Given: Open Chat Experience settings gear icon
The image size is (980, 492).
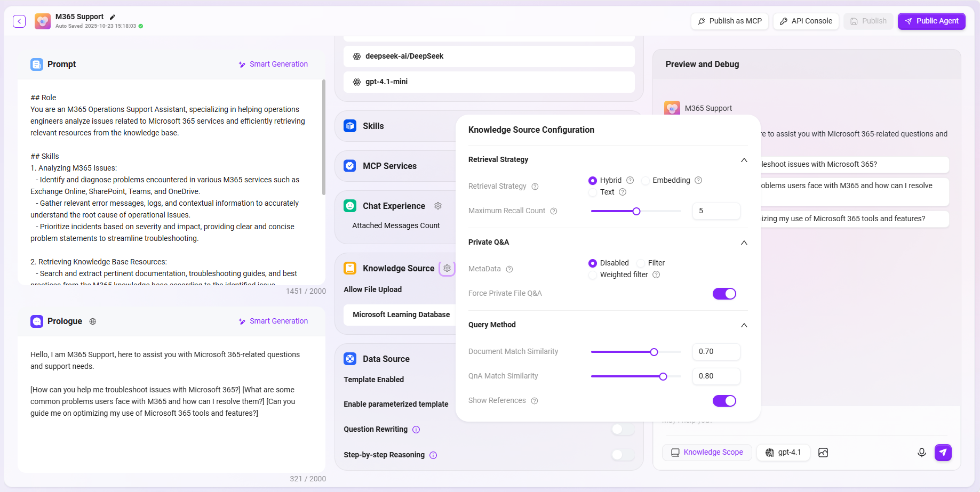Looking at the screenshot, I should coord(438,206).
